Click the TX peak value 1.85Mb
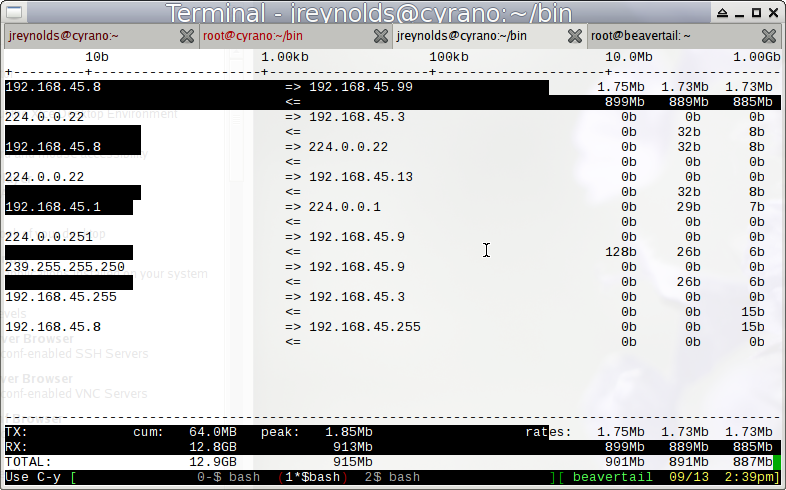This screenshot has height=490, width=786. [348, 432]
